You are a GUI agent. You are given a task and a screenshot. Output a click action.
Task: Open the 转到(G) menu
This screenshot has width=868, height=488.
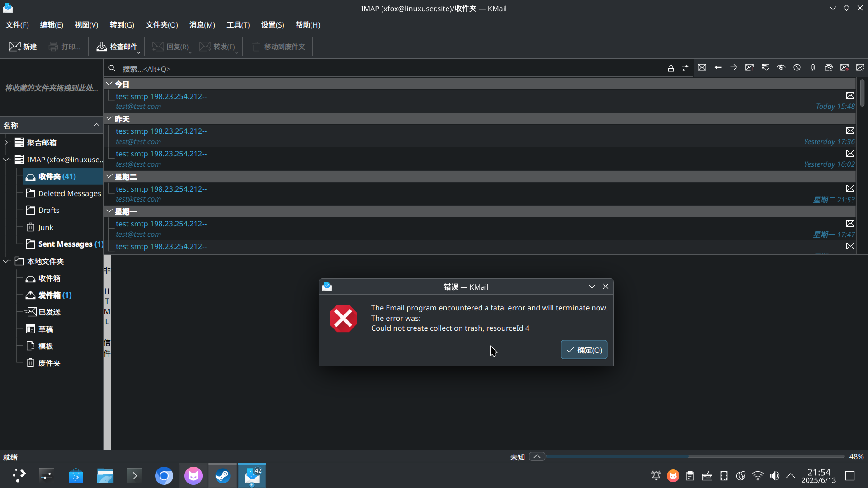(122, 25)
